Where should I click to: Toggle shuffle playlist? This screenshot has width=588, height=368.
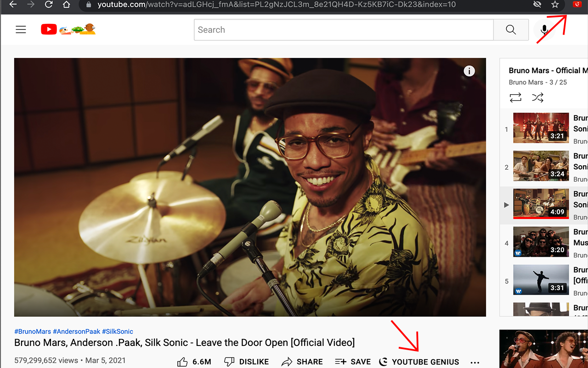point(537,98)
